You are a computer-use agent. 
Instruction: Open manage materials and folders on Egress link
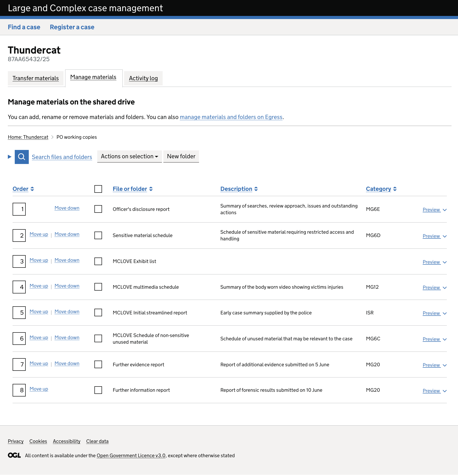point(231,117)
